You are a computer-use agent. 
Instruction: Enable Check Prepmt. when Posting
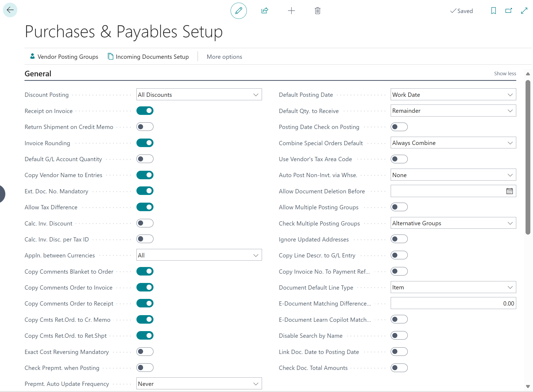(145, 368)
